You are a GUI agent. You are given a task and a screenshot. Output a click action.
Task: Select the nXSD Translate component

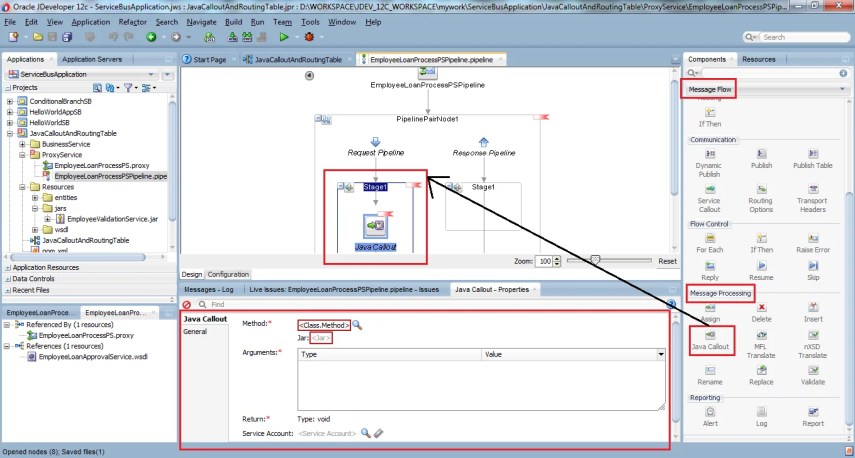click(813, 345)
